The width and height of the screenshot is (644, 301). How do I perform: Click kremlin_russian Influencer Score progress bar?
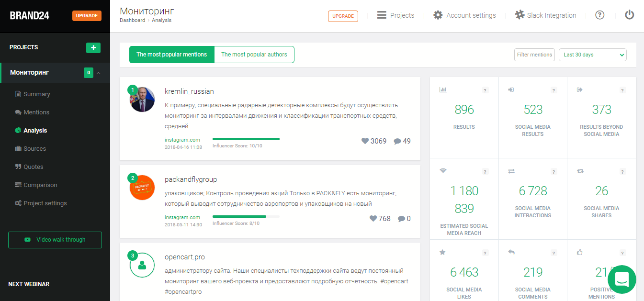click(x=246, y=139)
